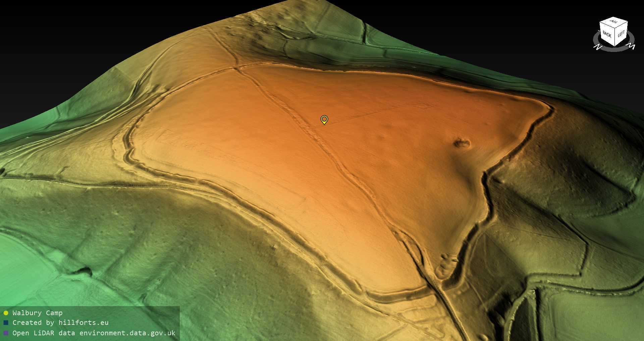
Task: Click the dark hollow in the lower-left field
Action: coord(82,271)
